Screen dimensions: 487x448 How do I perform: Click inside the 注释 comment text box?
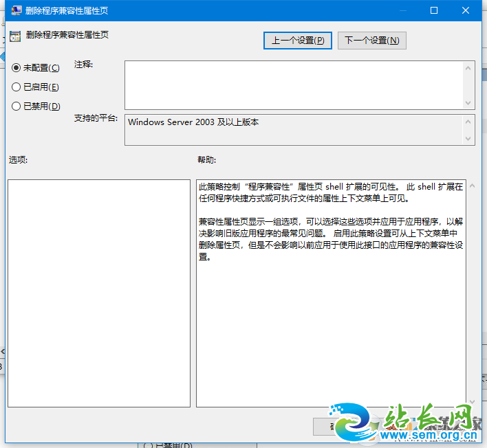[293, 85]
